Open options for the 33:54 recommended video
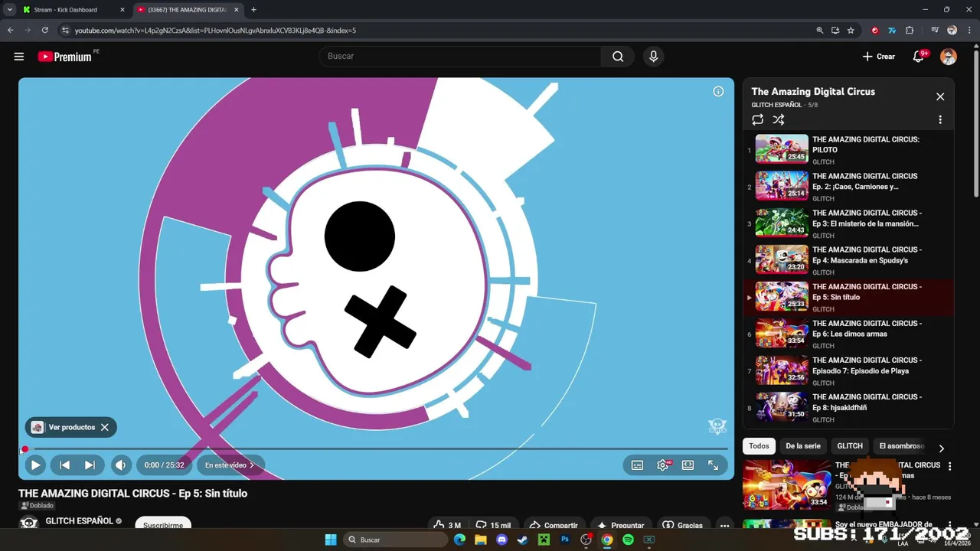This screenshot has width=980, height=551. [949, 466]
